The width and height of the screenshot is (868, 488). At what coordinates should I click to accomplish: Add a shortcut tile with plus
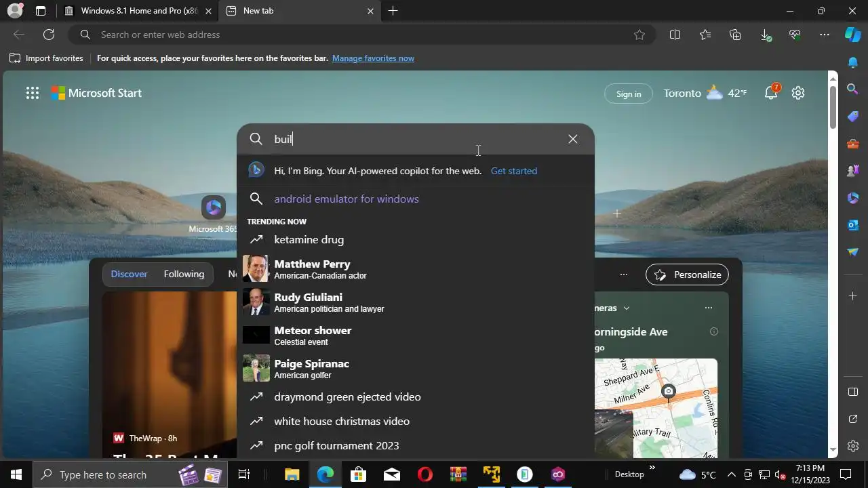coord(617,213)
